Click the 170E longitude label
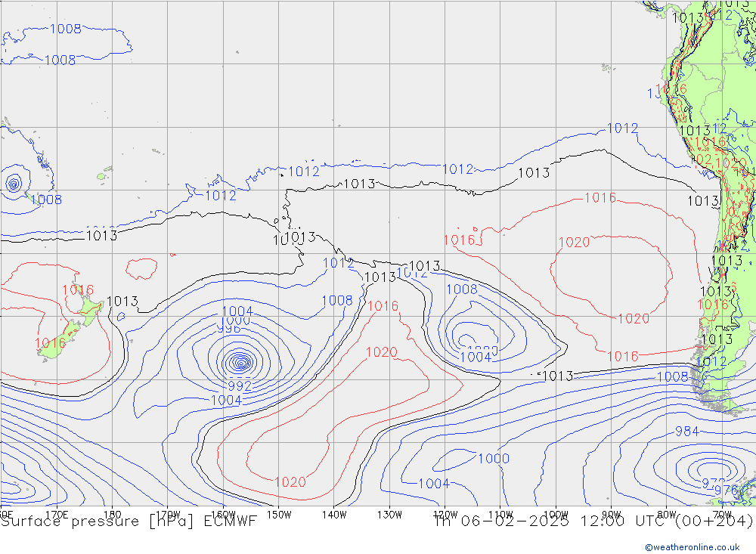This screenshot has height=554, width=756. [57, 515]
